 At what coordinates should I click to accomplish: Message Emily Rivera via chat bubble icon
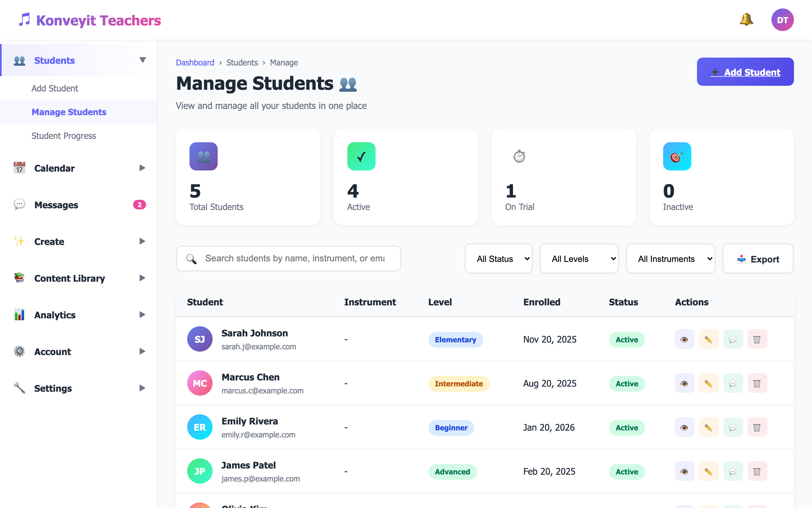[x=733, y=427]
